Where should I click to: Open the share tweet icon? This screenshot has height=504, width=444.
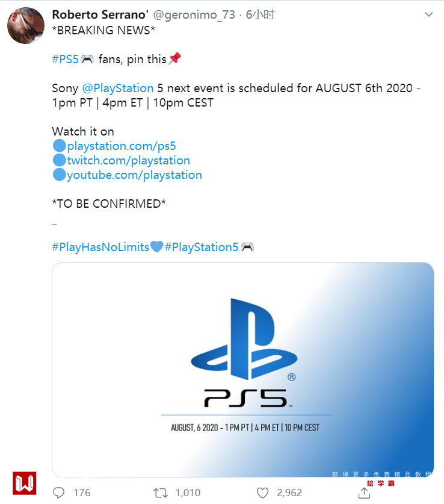364,493
